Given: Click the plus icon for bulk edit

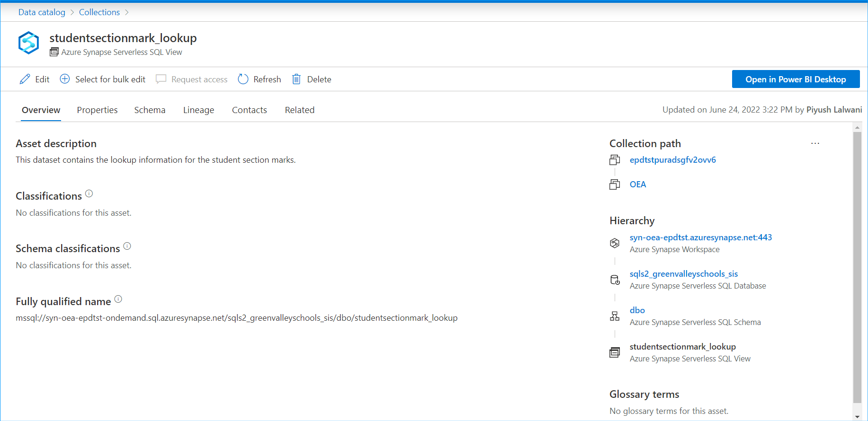Looking at the screenshot, I should pos(65,79).
